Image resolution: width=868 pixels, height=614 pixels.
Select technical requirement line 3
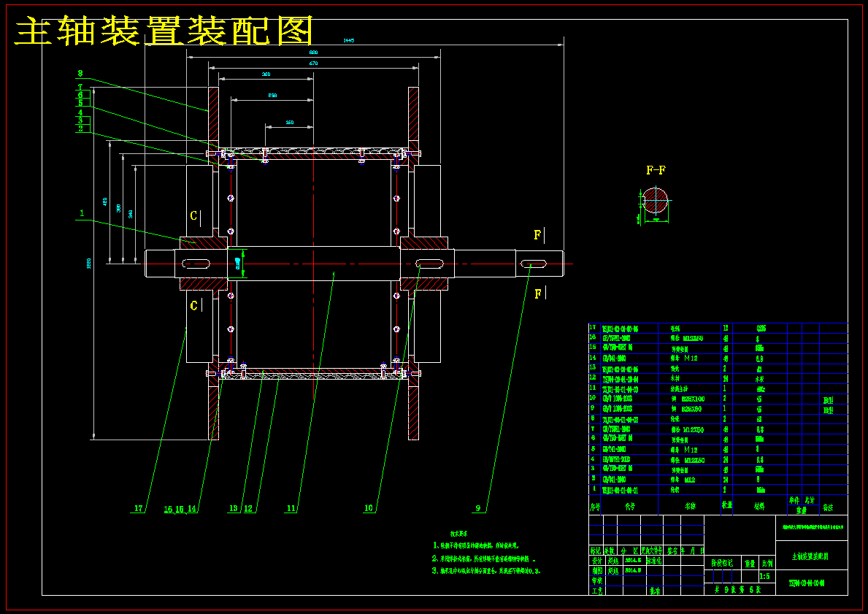486,570
